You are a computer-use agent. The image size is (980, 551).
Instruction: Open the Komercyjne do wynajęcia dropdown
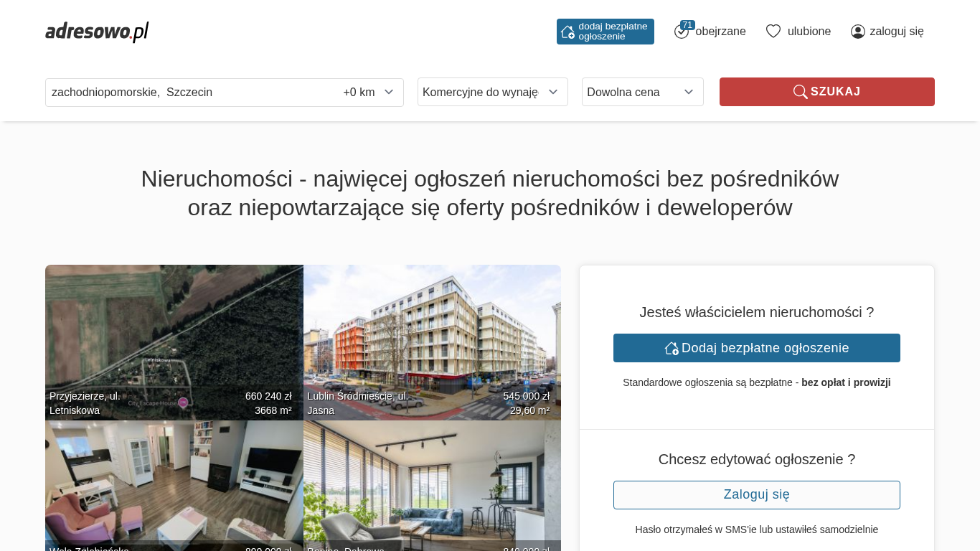493,92
